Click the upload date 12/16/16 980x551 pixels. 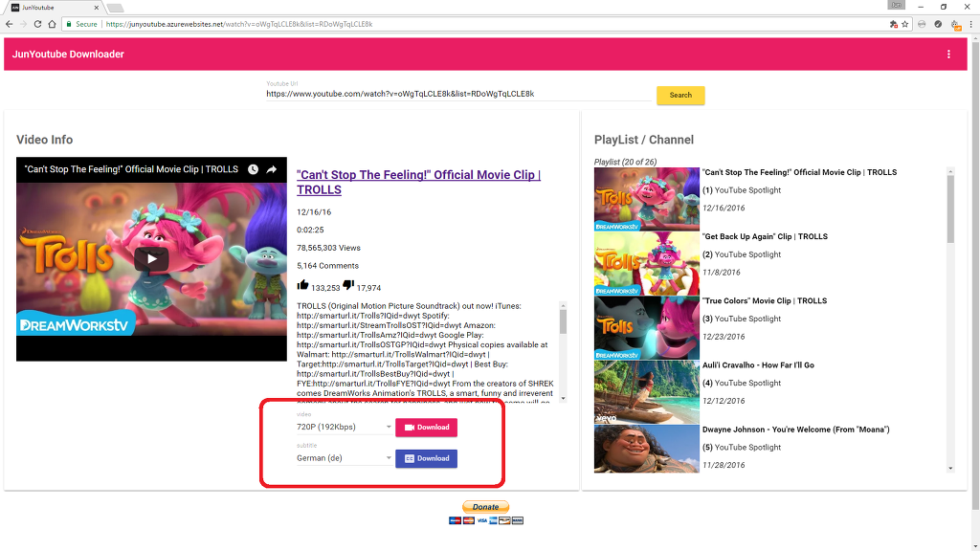[314, 212]
